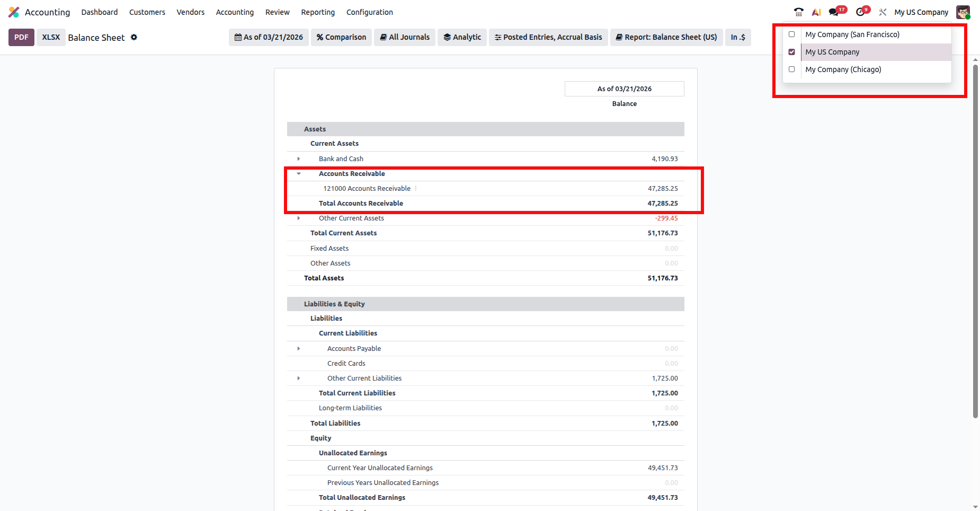Viewport: 980px width, 511px height.
Task: Click the Odoo Accounting app logo
Action: click(x=14, y=12)
